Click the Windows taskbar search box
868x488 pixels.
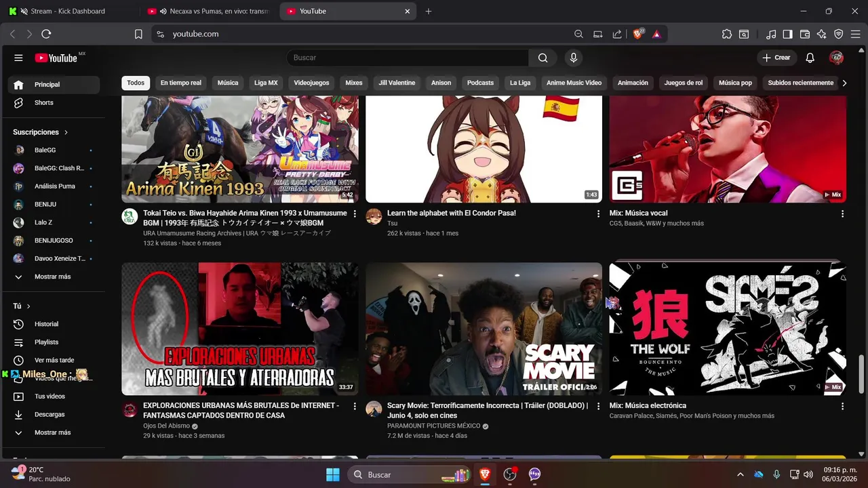point(410,474)
